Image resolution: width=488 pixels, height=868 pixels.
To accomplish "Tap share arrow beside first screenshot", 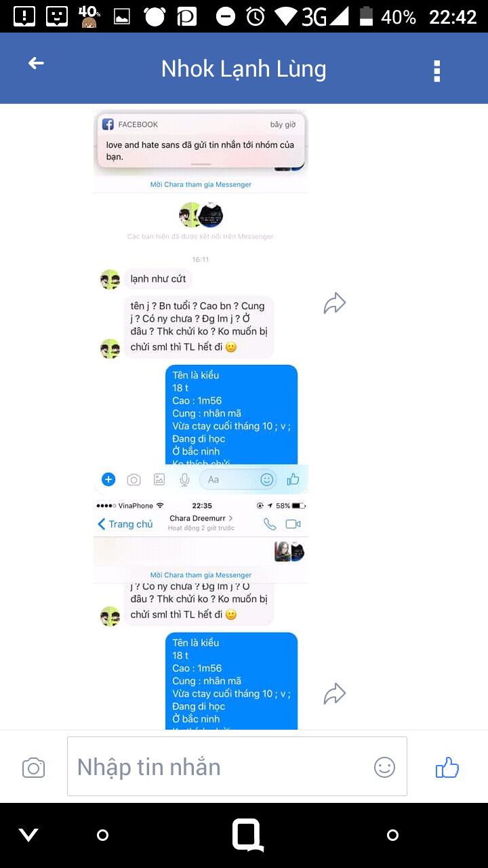I will coord(335,303).
